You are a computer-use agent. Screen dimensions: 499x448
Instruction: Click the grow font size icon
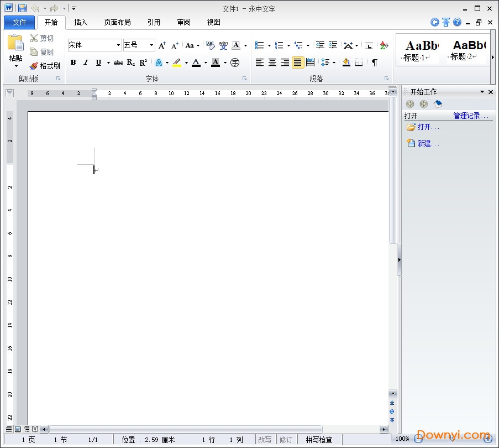162,45
